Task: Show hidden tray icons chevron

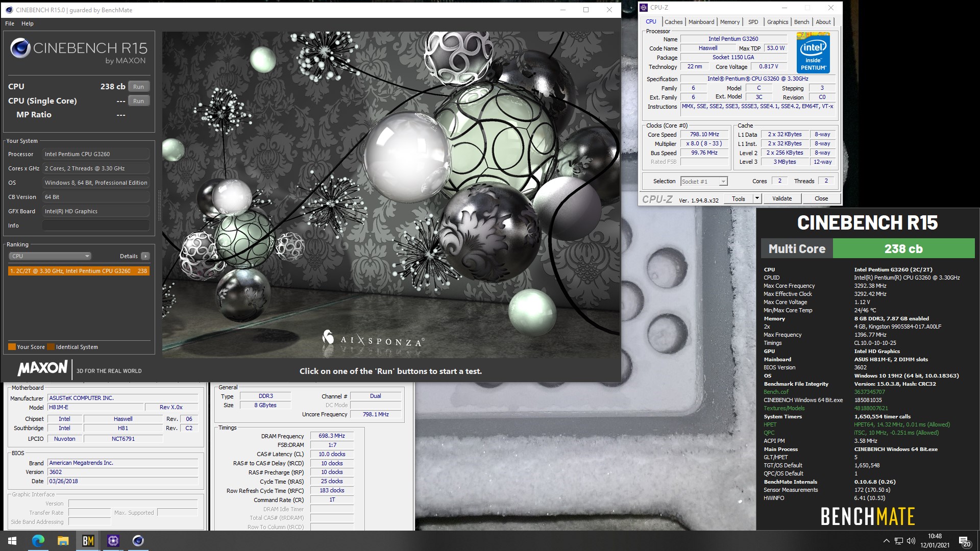Action: [886, 541]
